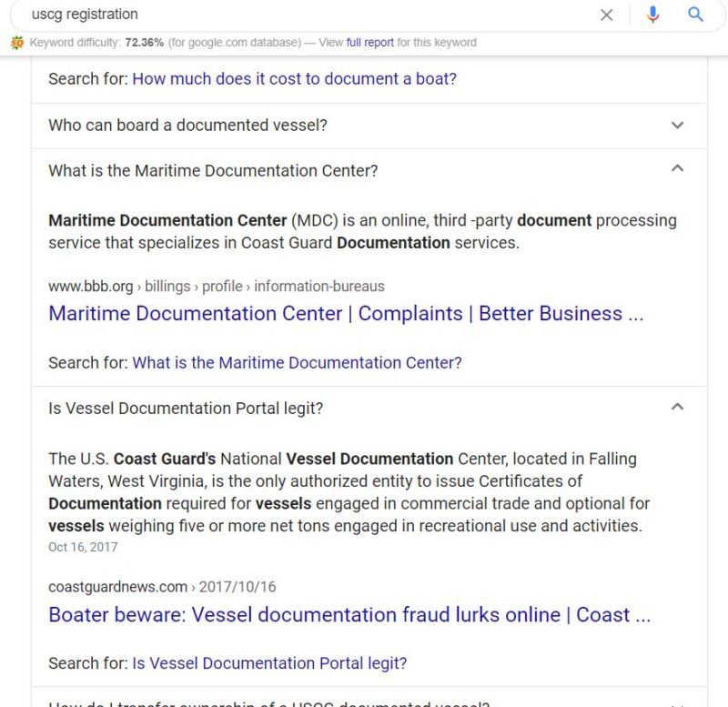Expand the USCG documented vessel ownership transfer question
The width and height of the screenshot is (728, 707).
coord(369,702)
